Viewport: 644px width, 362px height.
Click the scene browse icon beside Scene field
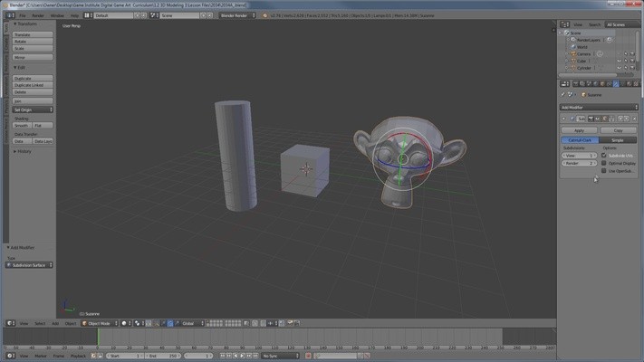tap(154, 15)
